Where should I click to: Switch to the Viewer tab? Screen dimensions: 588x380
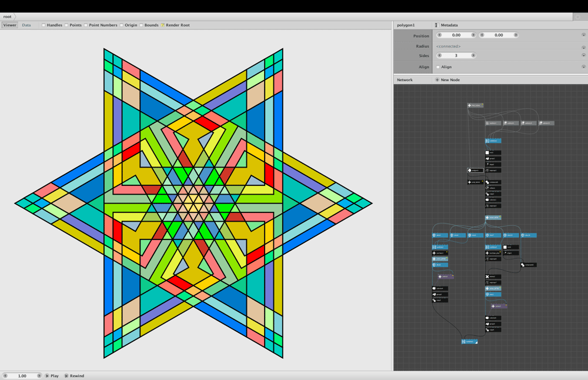pyautogui.click(x=10, y=25)
